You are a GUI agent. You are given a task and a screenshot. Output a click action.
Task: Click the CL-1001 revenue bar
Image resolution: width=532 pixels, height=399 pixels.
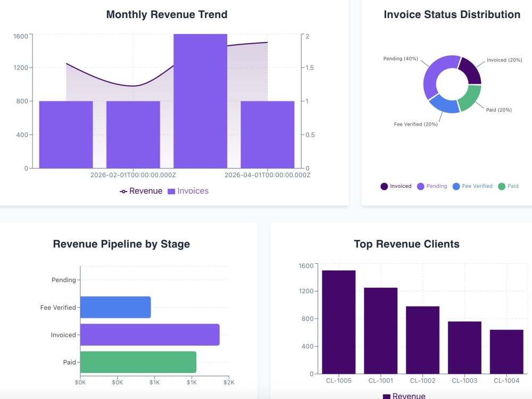click(381, 331)
